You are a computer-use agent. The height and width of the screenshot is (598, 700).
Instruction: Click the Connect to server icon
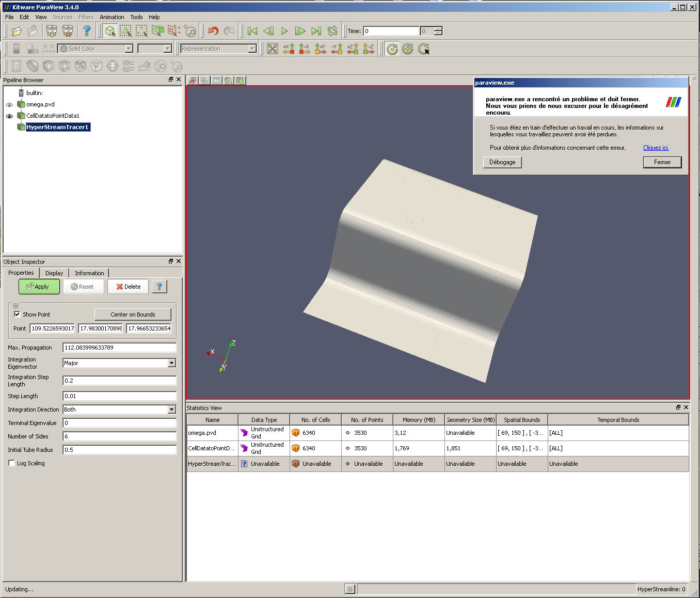(52, 31)
